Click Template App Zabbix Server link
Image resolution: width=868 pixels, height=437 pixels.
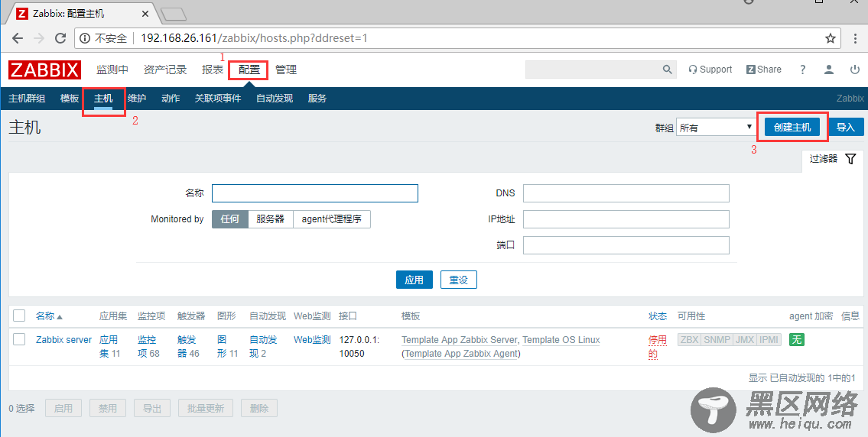[460, 340]
